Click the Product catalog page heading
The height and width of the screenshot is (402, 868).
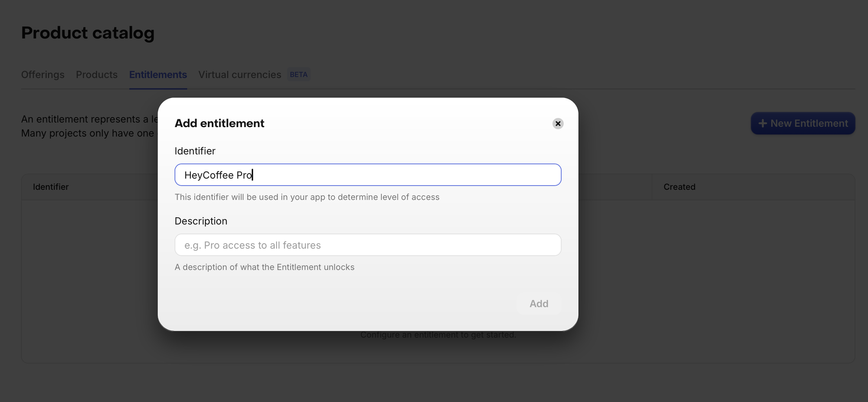coord(88,33)
